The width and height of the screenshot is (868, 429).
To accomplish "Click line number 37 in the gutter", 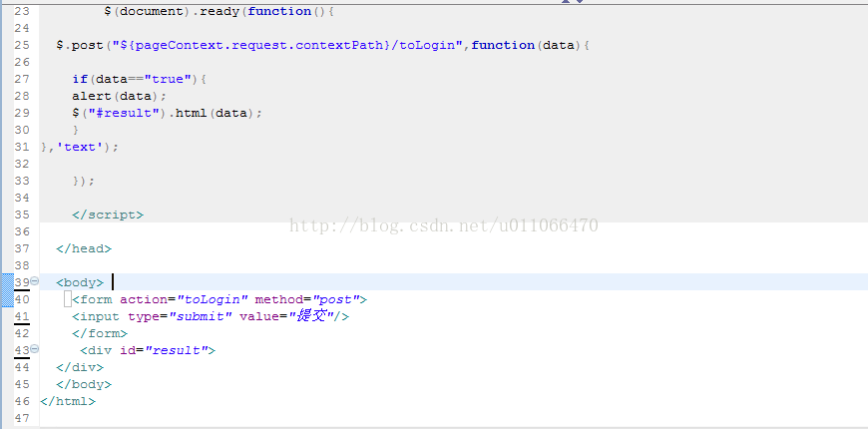I will point(22,248).
